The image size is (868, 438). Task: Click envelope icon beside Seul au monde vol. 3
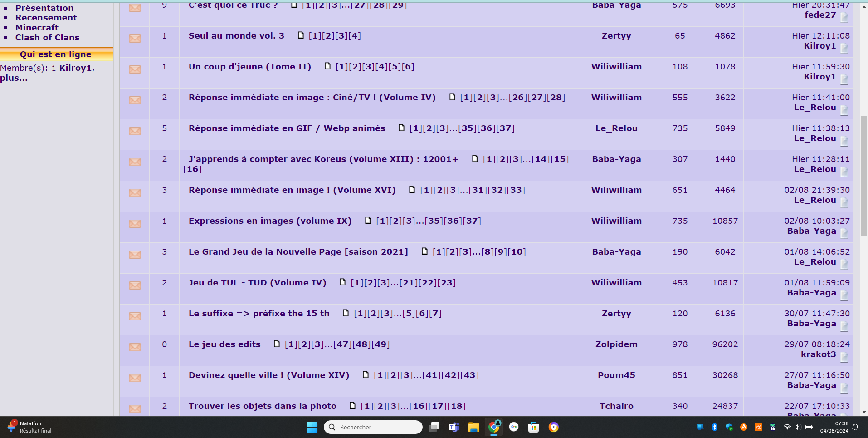(135, 39)
